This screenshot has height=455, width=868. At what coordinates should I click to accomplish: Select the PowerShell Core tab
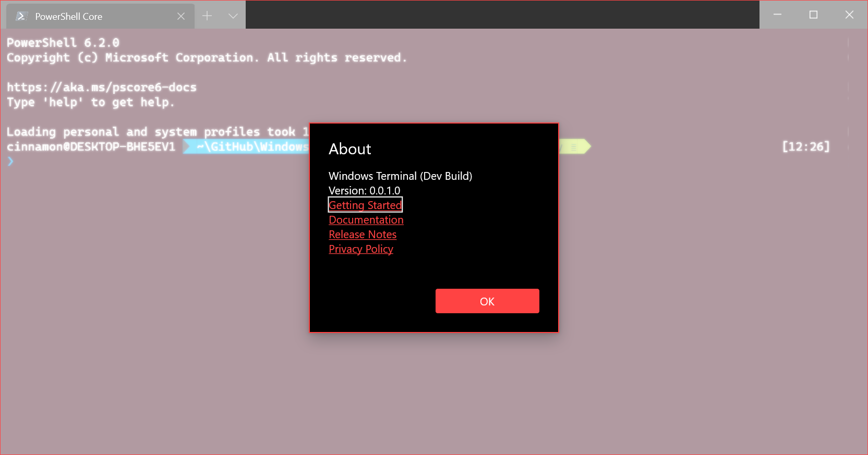(x=100, y=16)
